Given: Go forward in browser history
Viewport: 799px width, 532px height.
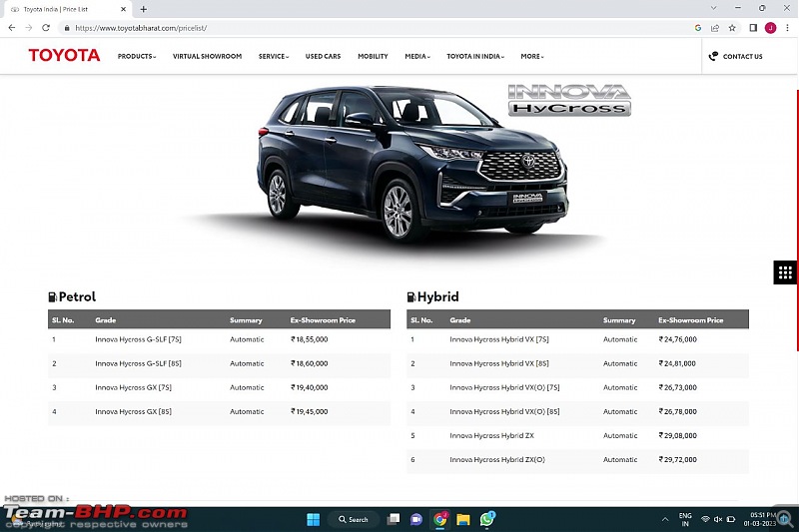Looking at the screenshot, I should click(x=29, y=28).
